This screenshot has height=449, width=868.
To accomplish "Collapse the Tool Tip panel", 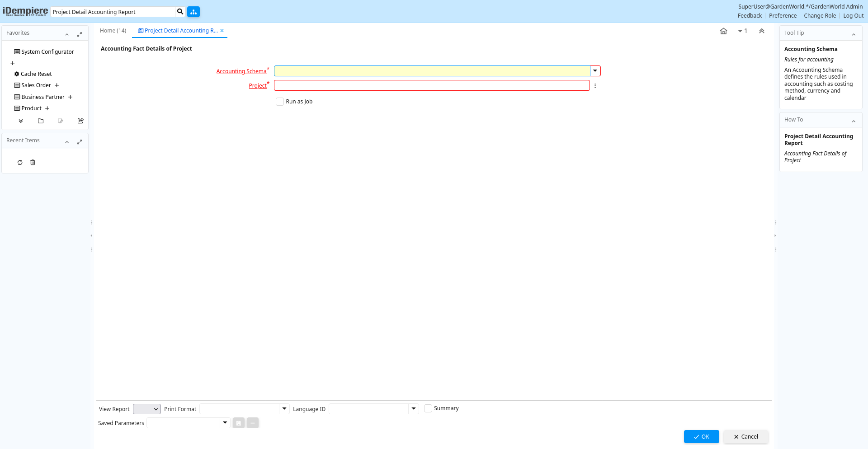I will click(854, 34).
